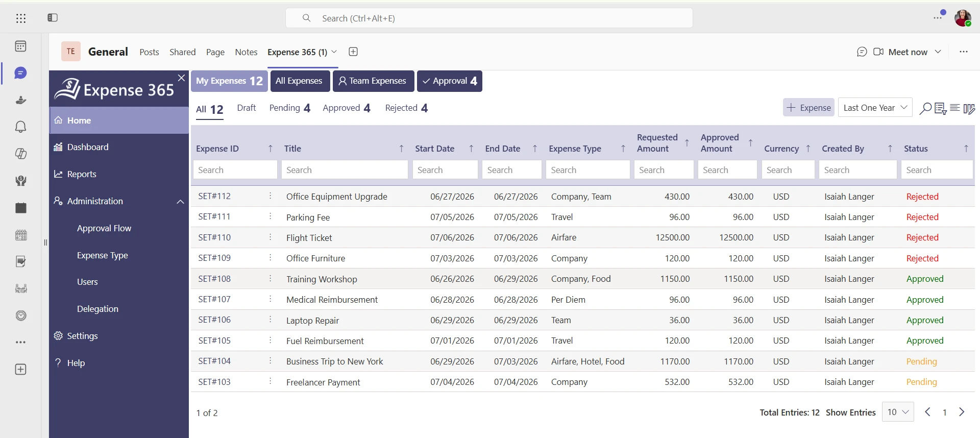Click the top Teams search box
980x438 pixels.
tap(489, 18)
